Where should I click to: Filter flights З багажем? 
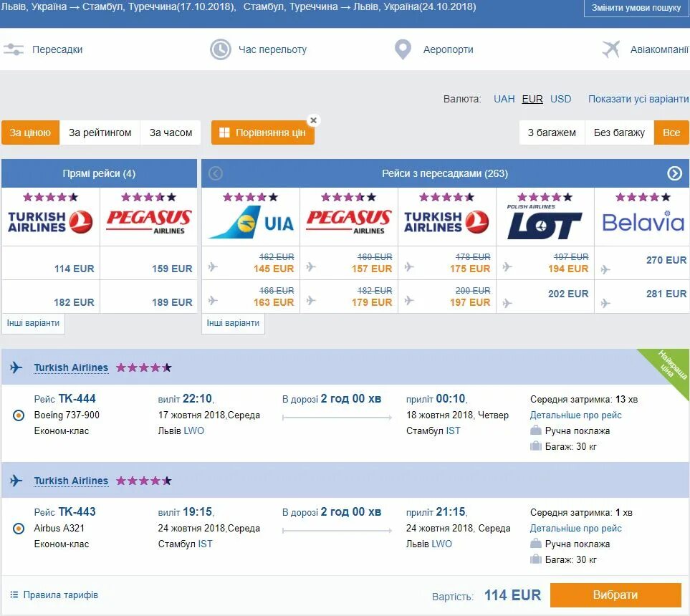coord(552,133)
